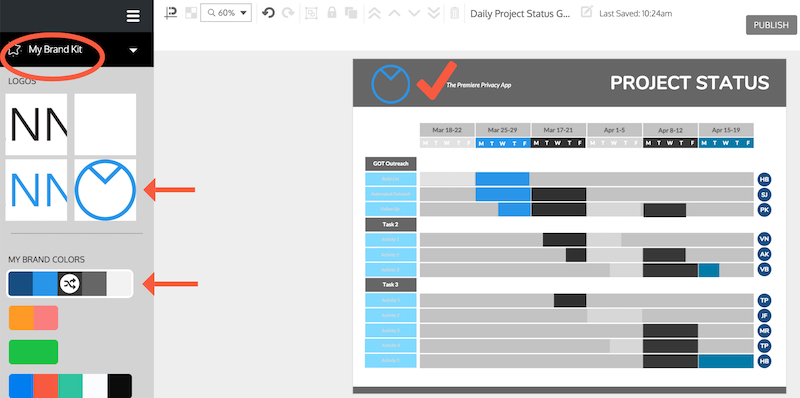Select the PROJECT STATUS heading
800x398 pixels.
pos(690,83)
